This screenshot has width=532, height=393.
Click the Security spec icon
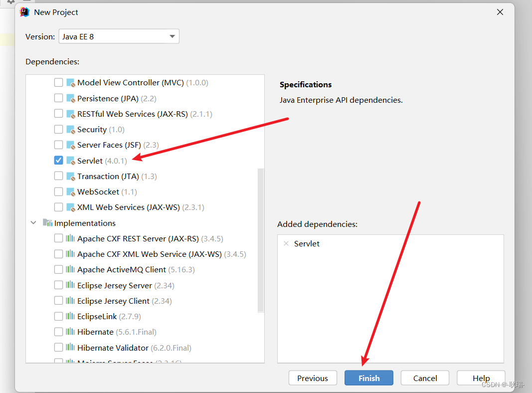coord(71,130)
